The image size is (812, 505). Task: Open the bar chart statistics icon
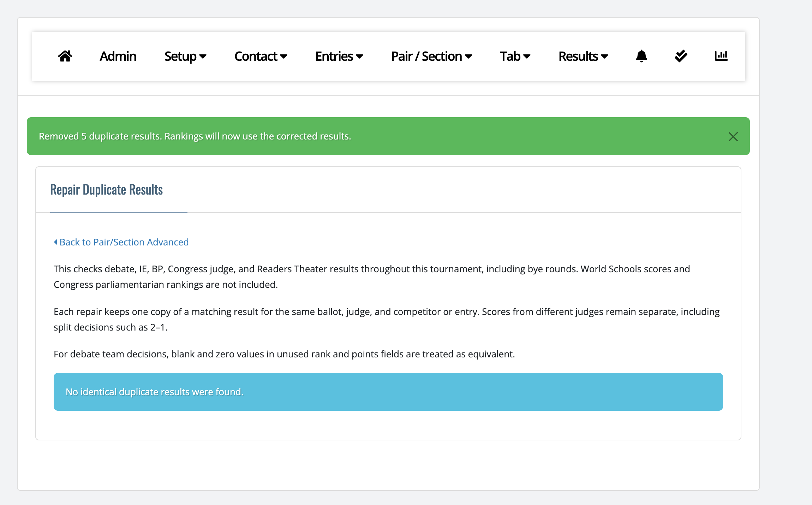[721, 56]
